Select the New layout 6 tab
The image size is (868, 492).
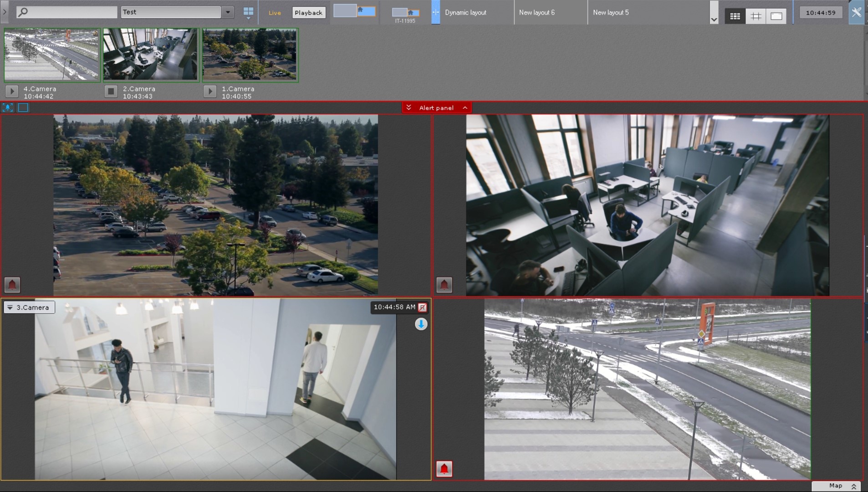[537, 13]
